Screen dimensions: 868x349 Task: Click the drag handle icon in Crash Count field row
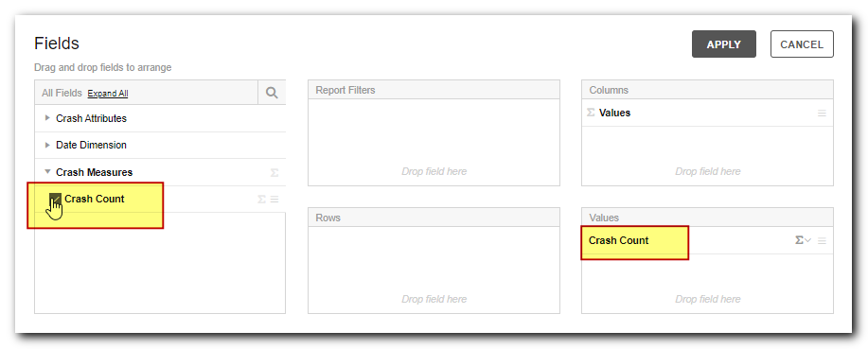275,200
